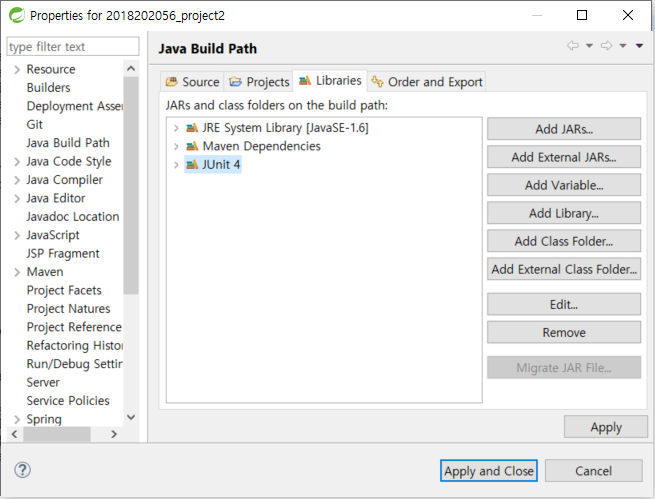655x499 pixels.
Task: Click the sidebar scroll up arrow
Action: (131, 68)
